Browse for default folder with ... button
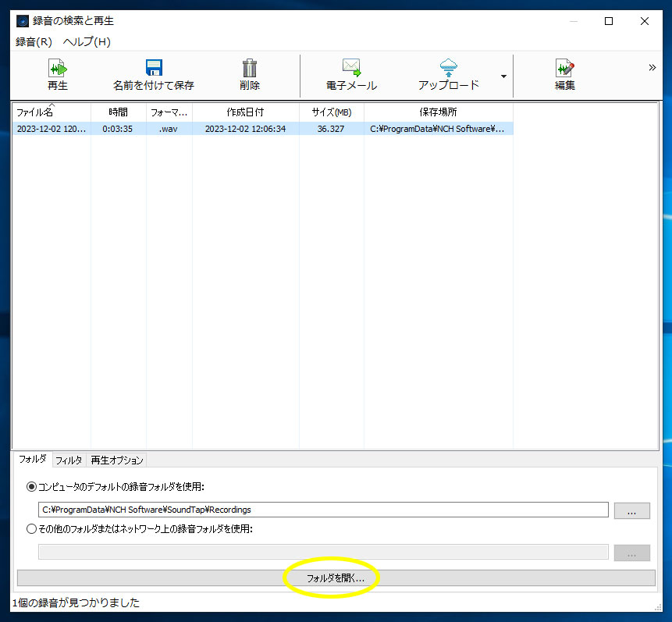This screenshot has height=622, width=672. click(631, 510)
